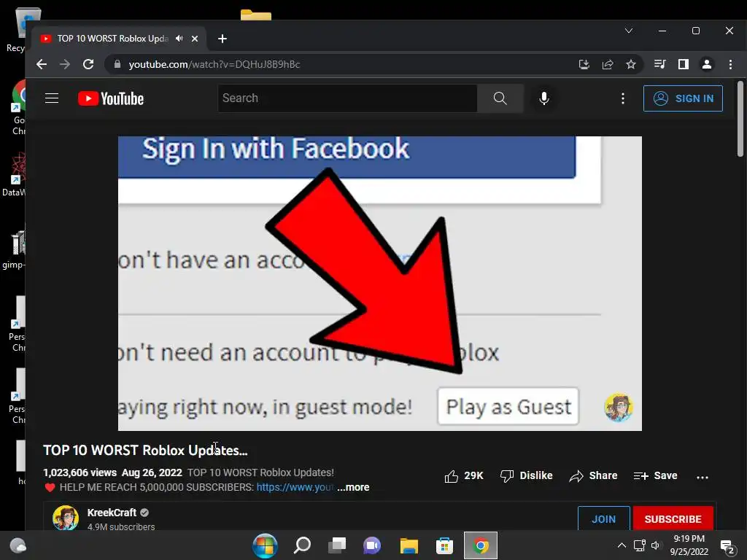Open more actions ellipsis beside Save
This screenshot has width=747, height=560.
(703, 477)
